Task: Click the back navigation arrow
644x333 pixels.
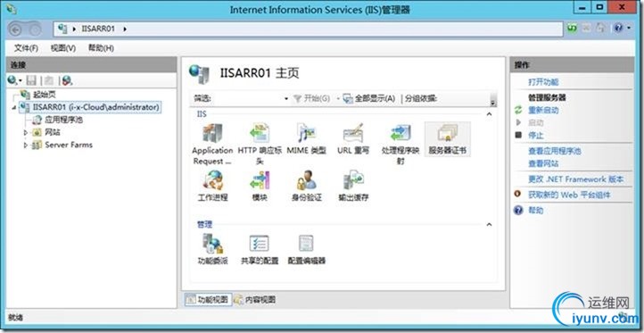Action: click(15, 29)
